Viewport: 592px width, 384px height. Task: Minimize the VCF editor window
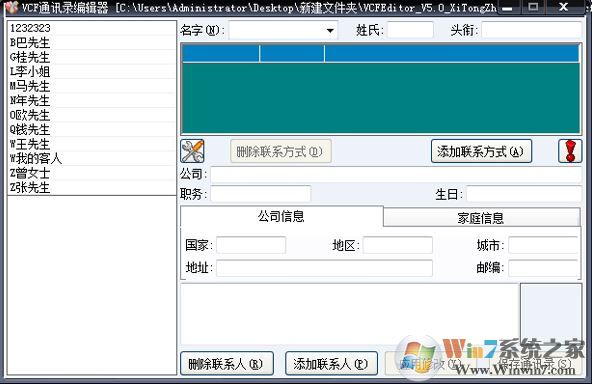(x=508, y=7)
